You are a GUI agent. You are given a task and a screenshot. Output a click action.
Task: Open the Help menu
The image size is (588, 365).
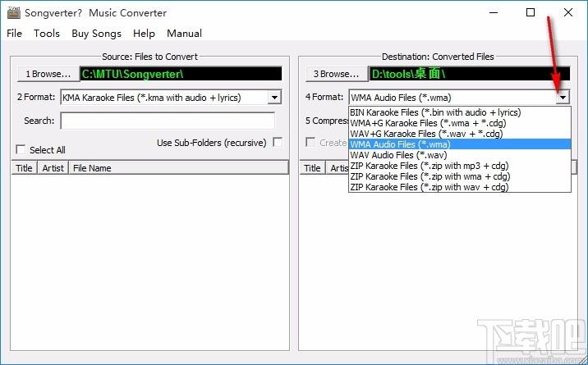(144, 34)
